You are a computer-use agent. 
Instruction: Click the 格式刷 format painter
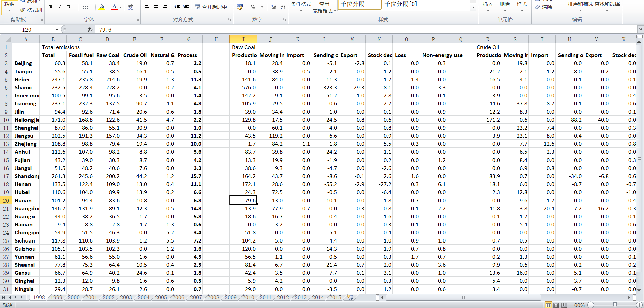(31, 10)
